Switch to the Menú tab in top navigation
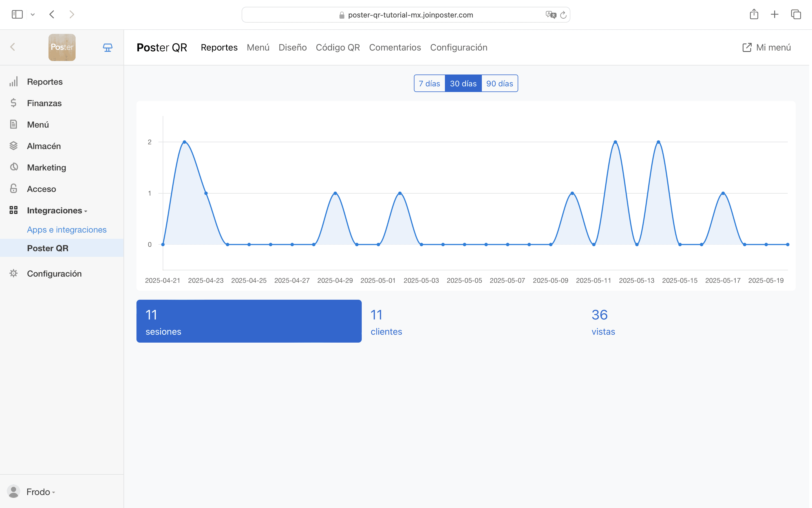812x508 pixels. pos(258,47)
